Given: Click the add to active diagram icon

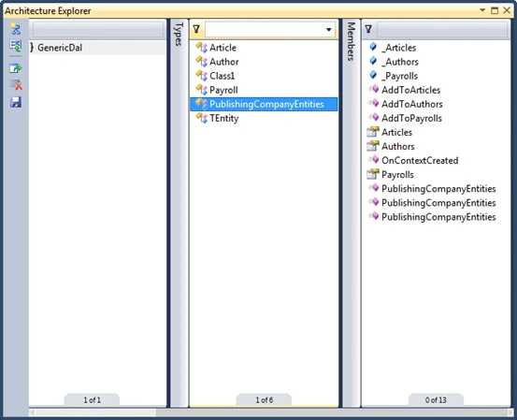Looking at the screenshot, I should (x=15, y=46).
